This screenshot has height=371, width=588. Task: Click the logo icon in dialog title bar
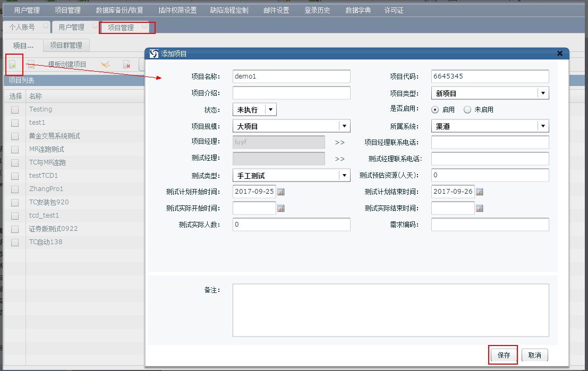click(x=154, y=54)
